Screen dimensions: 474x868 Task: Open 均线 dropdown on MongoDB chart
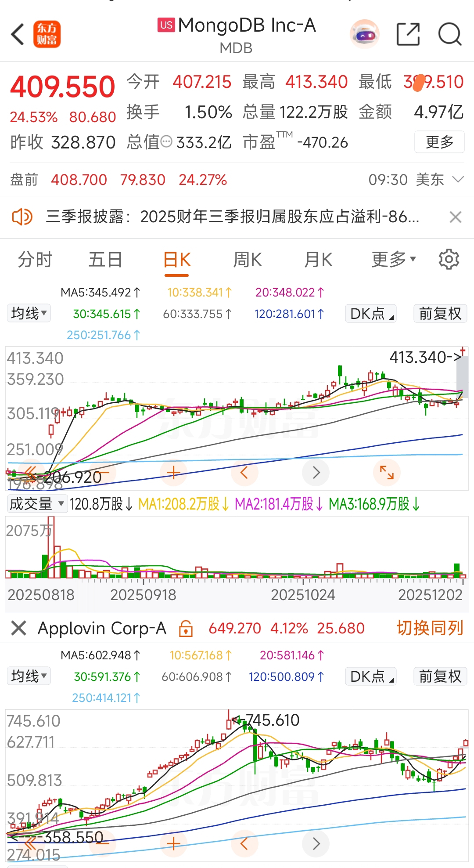click(29, 314)
